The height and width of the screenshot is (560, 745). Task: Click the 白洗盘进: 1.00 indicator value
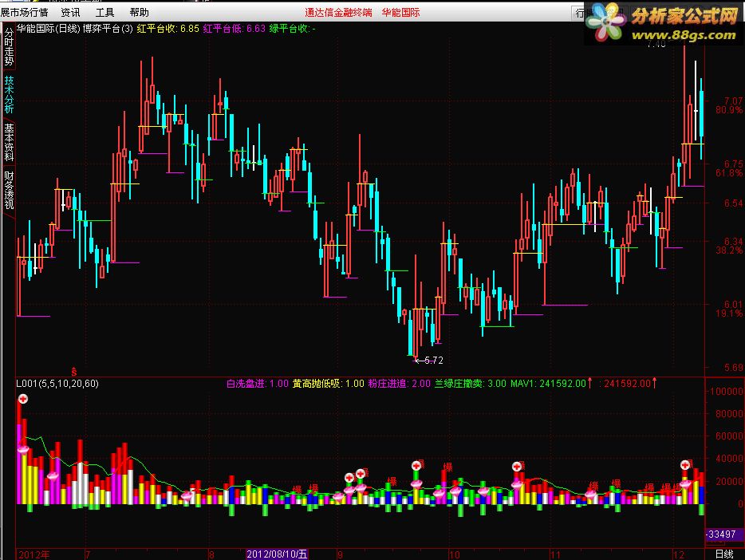(257, 384)
